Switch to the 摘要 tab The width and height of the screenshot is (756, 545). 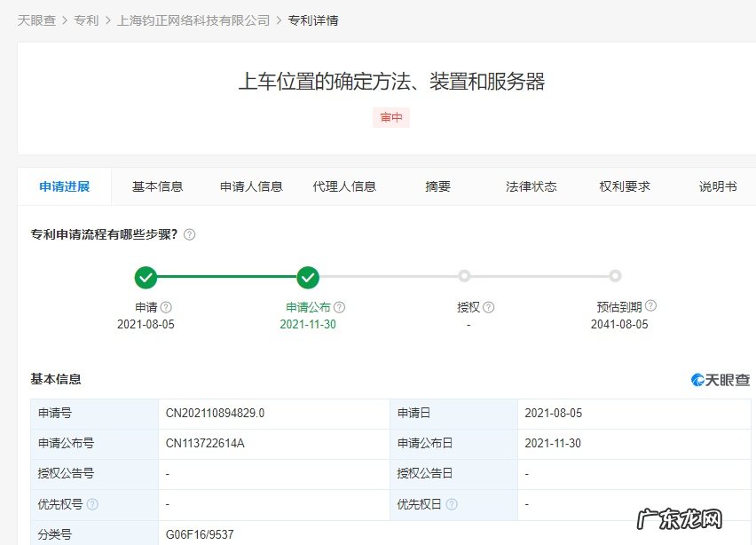tap(437, 186)
